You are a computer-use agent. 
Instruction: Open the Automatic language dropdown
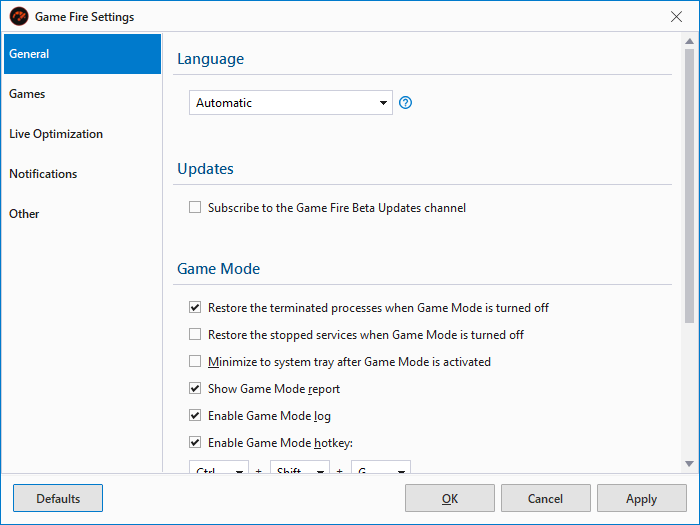(291, 103)
